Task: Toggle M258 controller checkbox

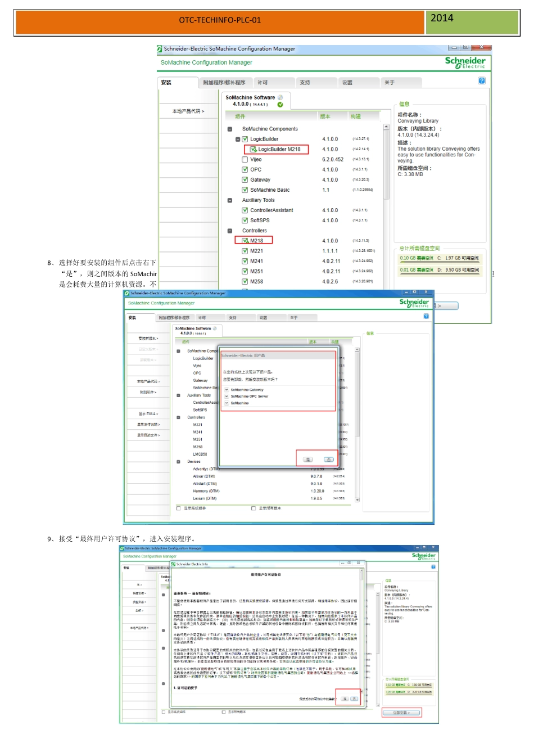Action: [245, 281]
